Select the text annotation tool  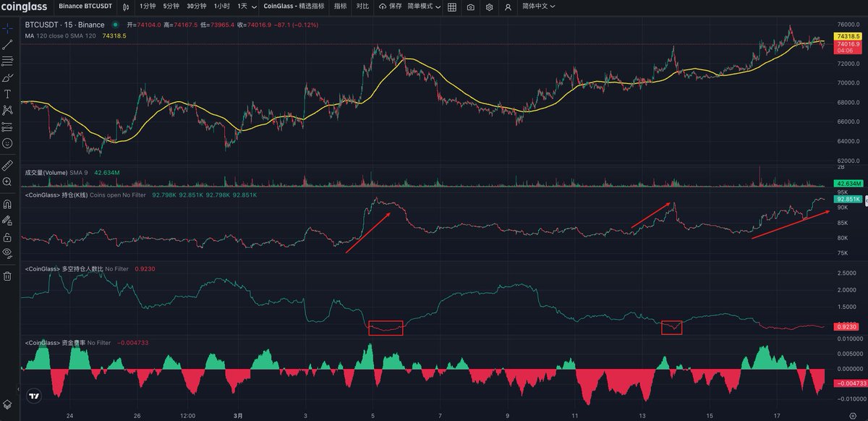point(7,94)
